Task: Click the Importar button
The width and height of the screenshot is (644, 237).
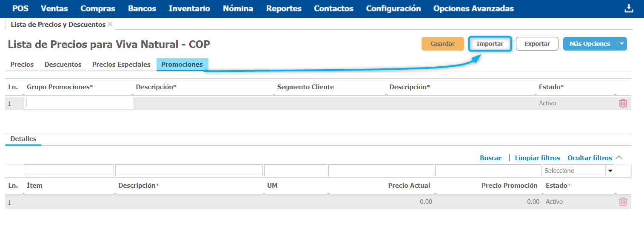Action: click(490, 44)
